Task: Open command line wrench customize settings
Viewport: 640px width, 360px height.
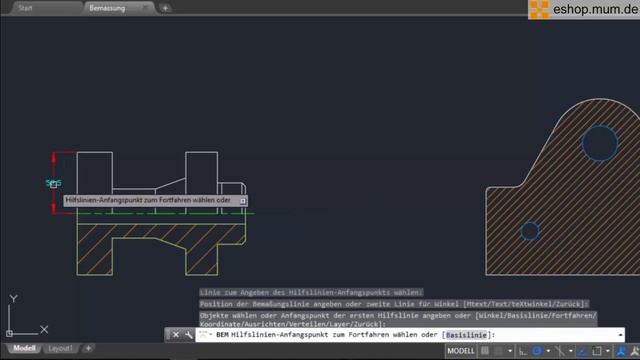Action: pos(189,335)
